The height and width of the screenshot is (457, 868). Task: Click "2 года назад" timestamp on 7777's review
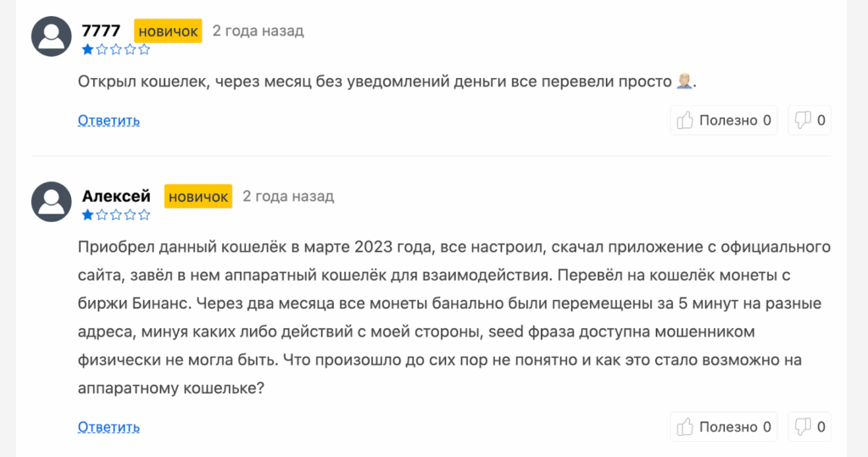258,31
